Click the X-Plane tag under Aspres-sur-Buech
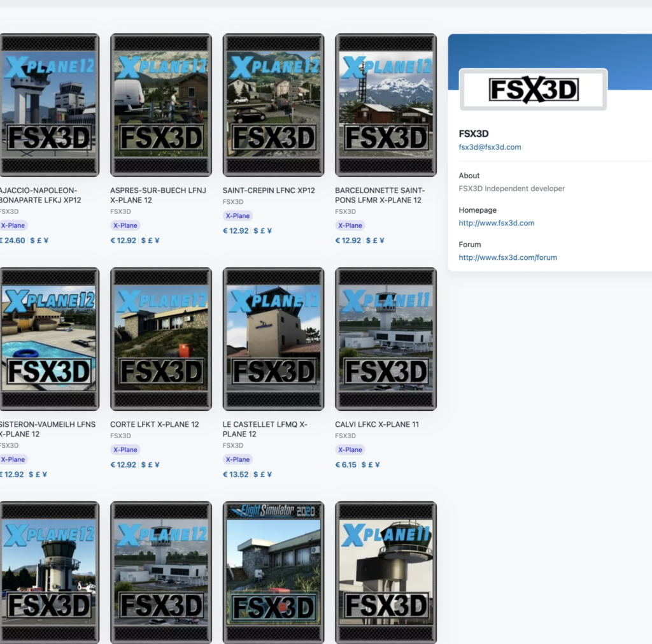This screenshot has width=652, height=644. coord(125,225)
